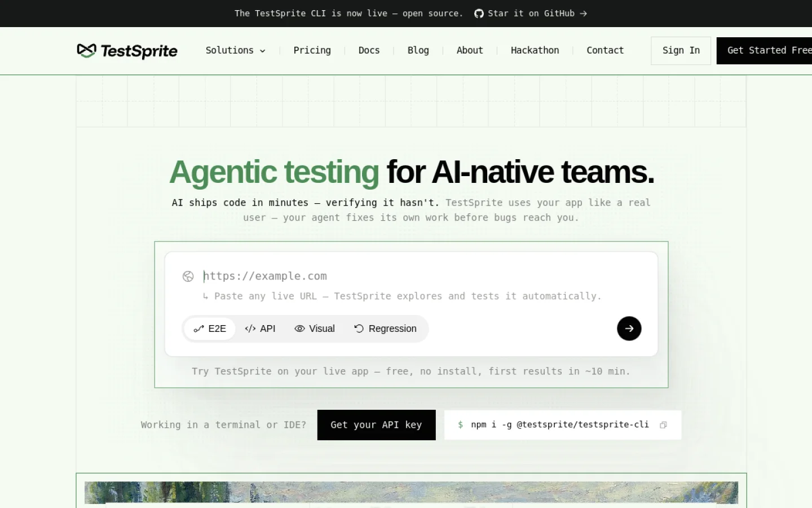Click 'Try TestSprite on your live app' text

pyautogui.click(x=411, y=371)
